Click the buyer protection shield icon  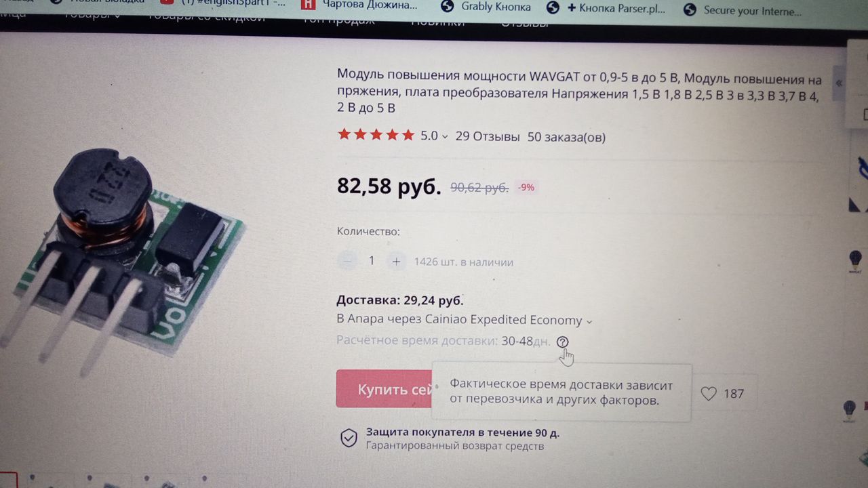tap(348, 438)
